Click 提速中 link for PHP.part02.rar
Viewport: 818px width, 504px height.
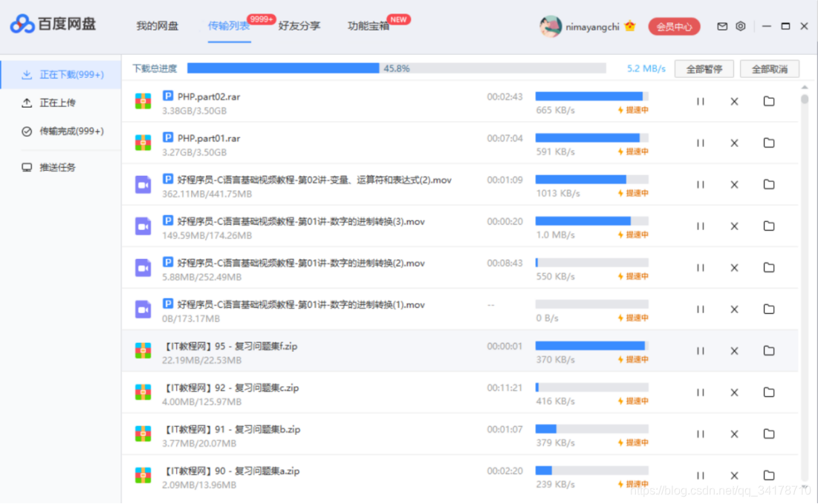click(x=633, y=110)
